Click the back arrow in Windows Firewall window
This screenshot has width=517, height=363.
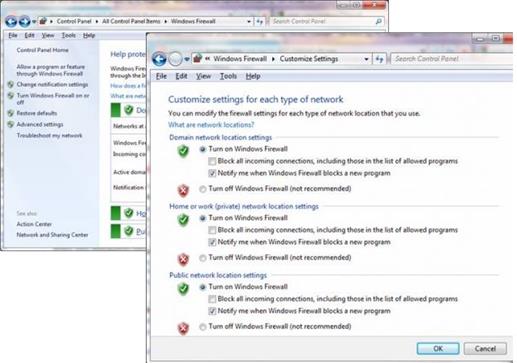[11, 22]
